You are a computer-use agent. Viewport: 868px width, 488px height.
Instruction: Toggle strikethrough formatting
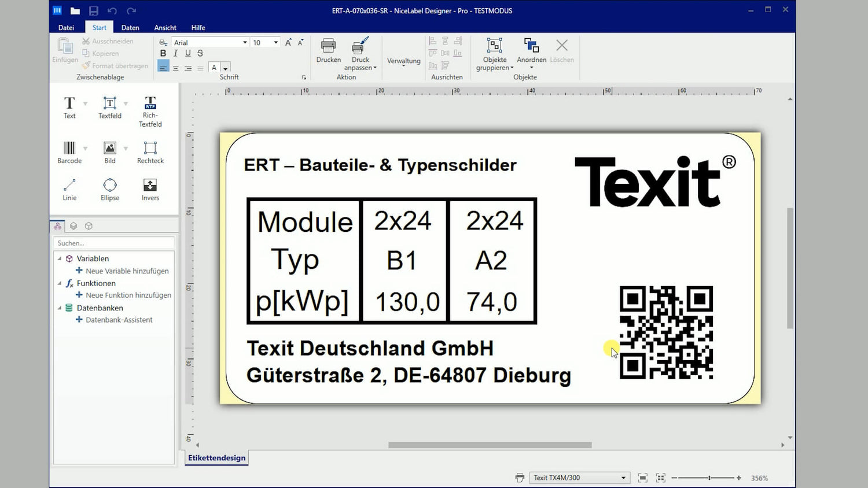(200, 53)
